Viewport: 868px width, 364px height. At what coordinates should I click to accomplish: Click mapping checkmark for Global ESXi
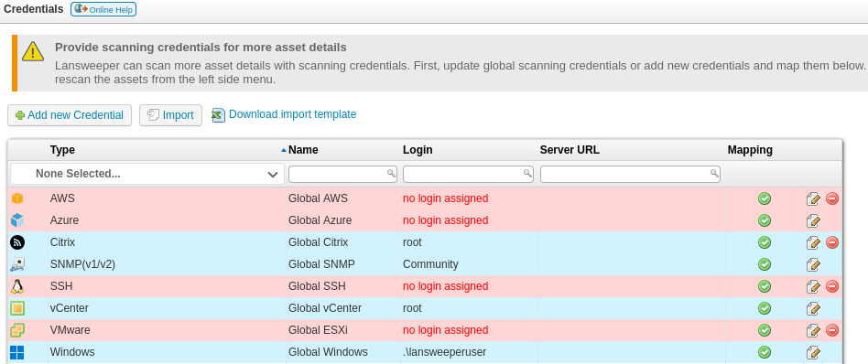765,330
